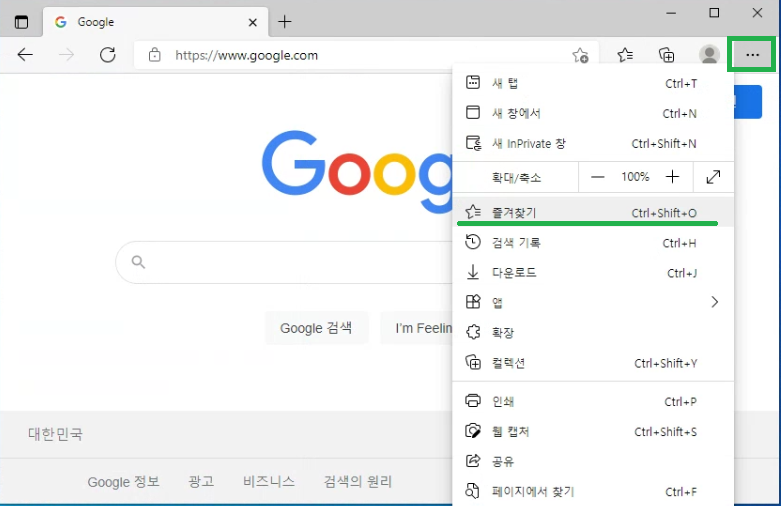Image resolution: width=781 pixels, height=506 pixels.
Task: Select the Google tab
Action: (155, 22)
